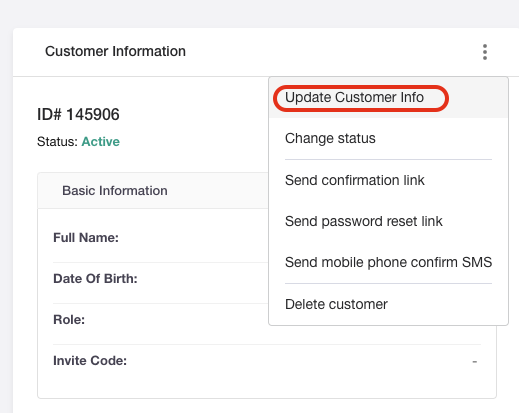Click divider line under Change status
This screenshot has height=413, width=519.
coord(388,159)
